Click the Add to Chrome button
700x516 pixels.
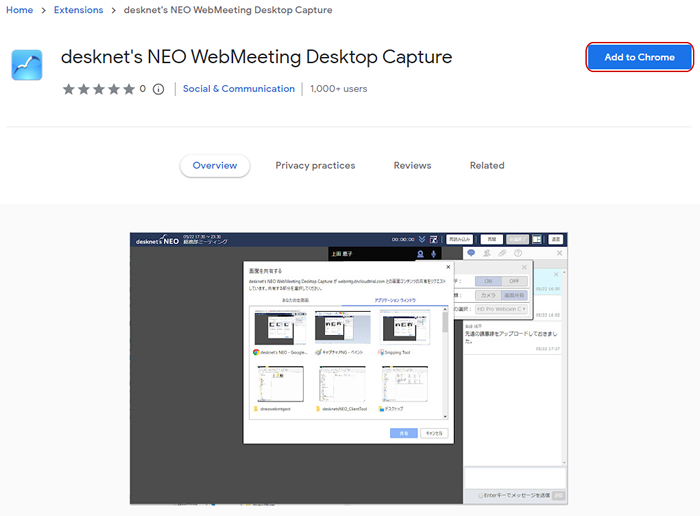(639, 57)
